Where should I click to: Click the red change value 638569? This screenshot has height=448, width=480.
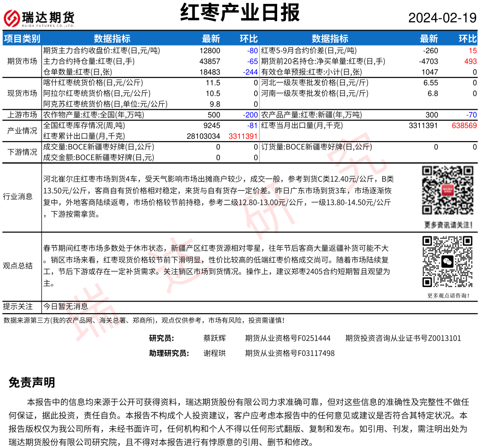(464, 126)
